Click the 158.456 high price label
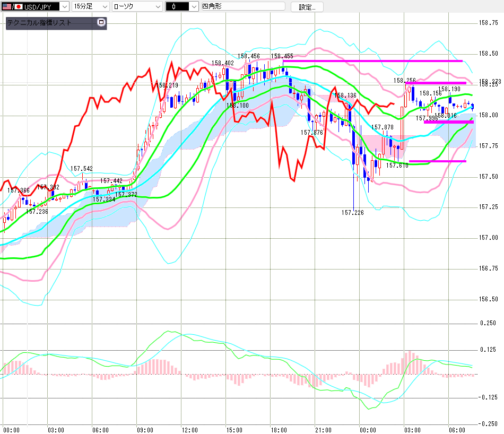504x434 pixels. pos(249,56)
